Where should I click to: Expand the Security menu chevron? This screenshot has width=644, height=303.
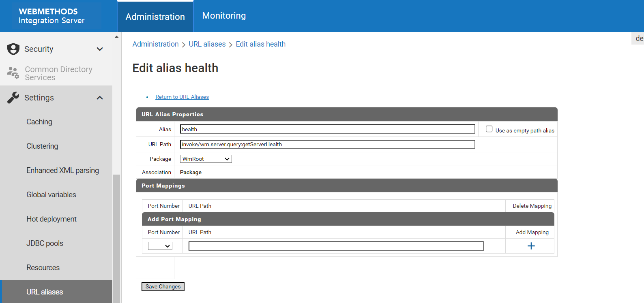click(100, 49)
